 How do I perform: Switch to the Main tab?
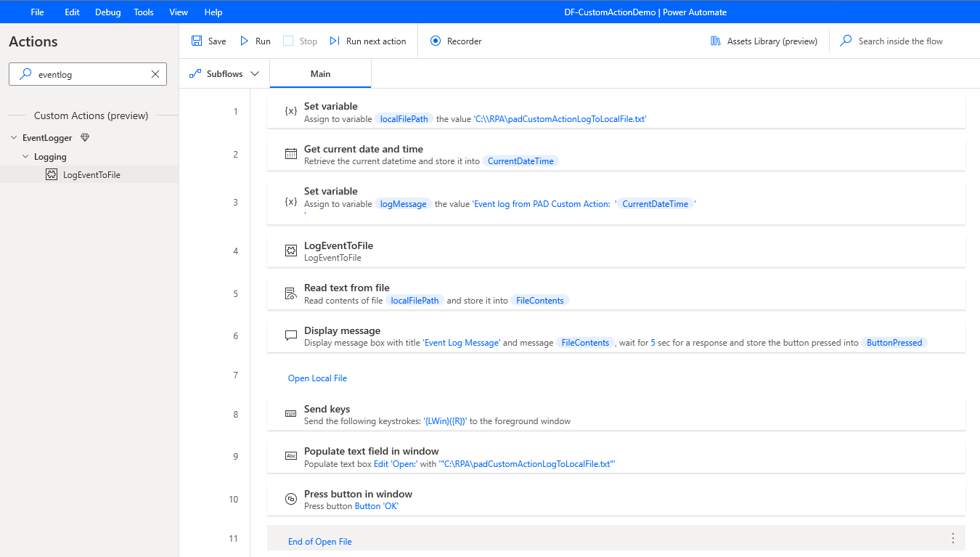click(x=320, y=74)
